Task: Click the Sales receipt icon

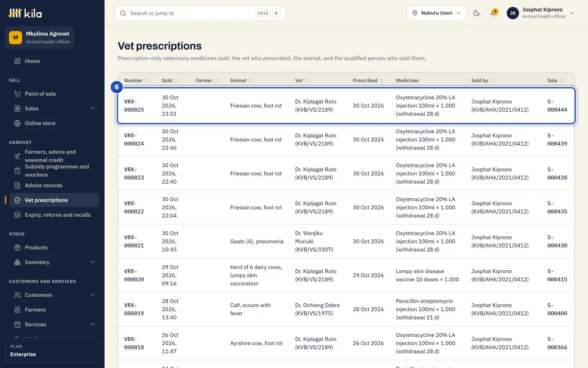Action: [x=17, y=108]
